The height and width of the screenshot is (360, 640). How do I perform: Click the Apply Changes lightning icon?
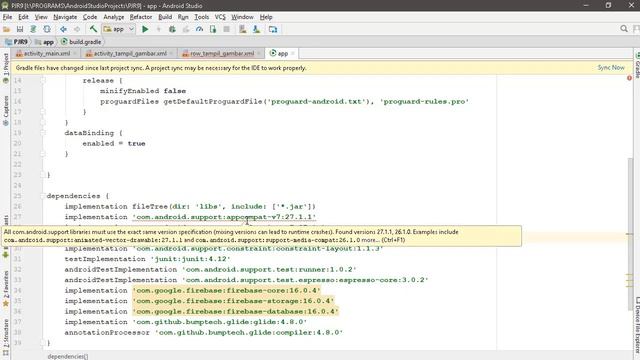(x=159, y=29)
